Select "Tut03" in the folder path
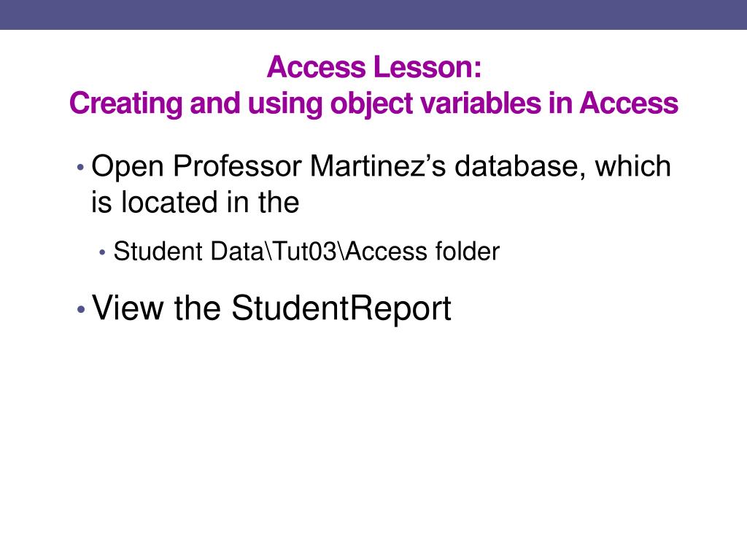Image resolution: width=747 pixels, height=560 pixels. coord(306,251)
